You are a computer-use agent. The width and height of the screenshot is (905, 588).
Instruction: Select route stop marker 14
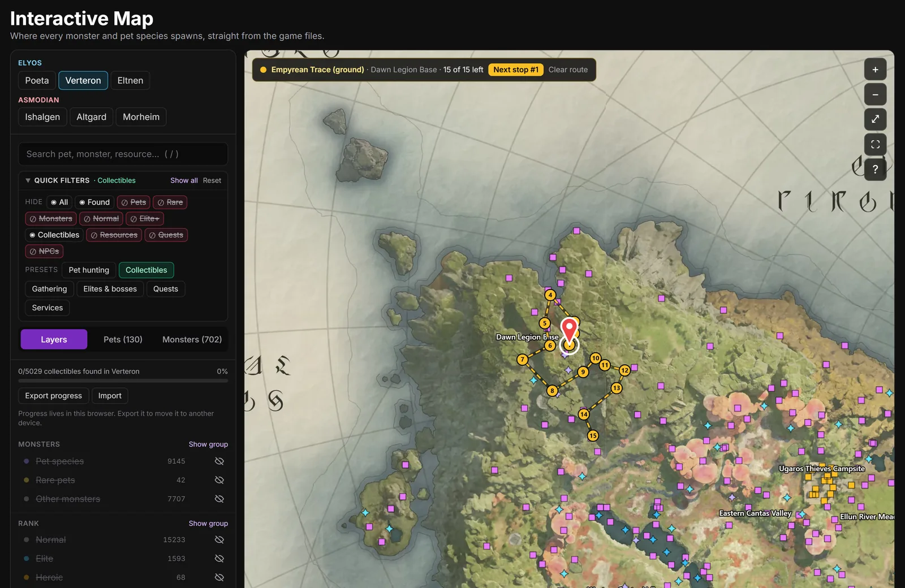click(x=584, y=414)
